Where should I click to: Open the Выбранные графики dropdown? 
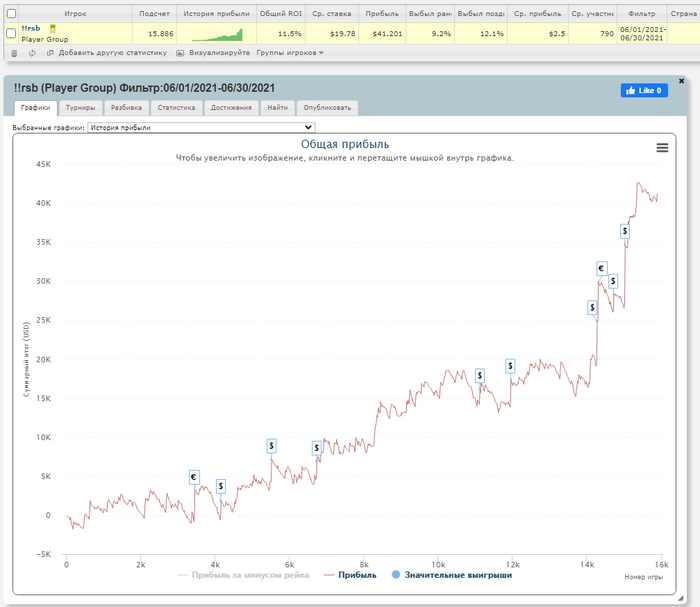point(201,128)
